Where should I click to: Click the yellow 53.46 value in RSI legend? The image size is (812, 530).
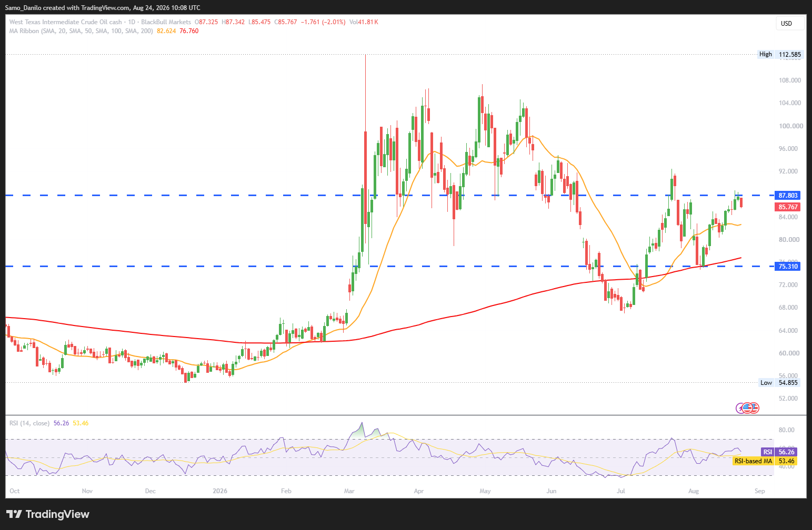tap(81, 423)
